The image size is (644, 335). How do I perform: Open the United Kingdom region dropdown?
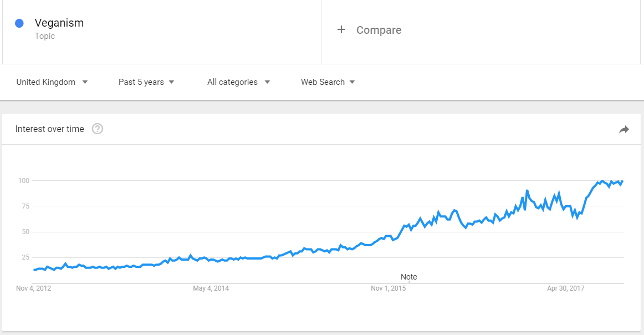(52, 82)
